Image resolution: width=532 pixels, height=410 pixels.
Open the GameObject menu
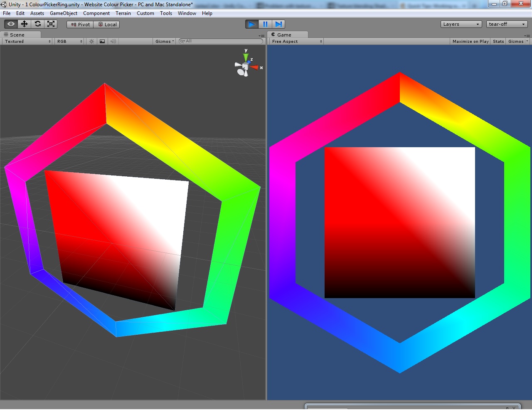[x=64, y=13]
